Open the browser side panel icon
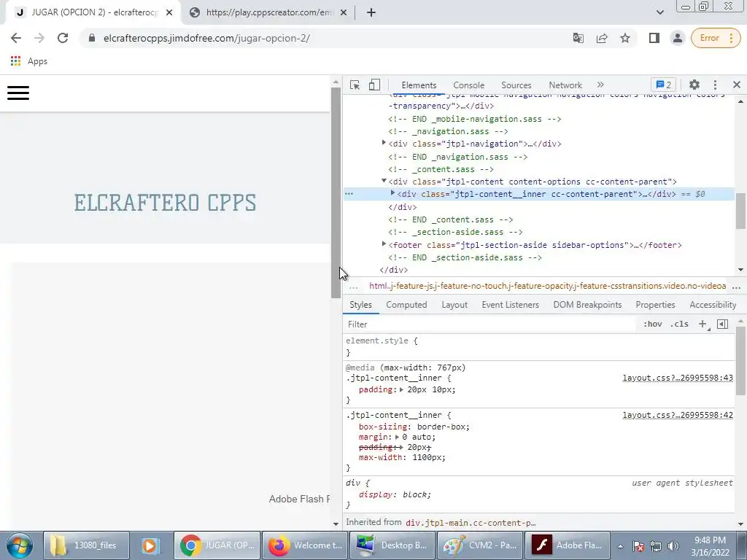Viewport: 747px width, 560px height. coord(654,38)
